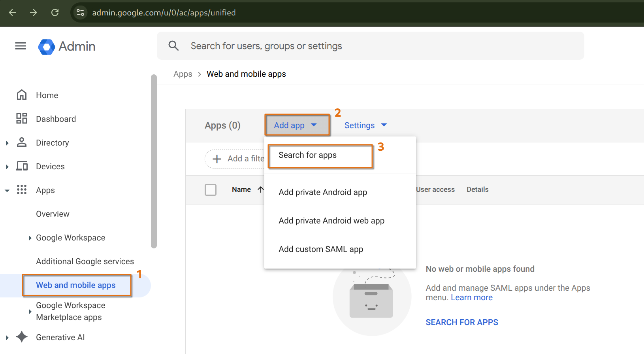The width and height of the screenshot is (644, 354).
Task: Expand the Devices section arrow
Action: pyautogui.click(x=7, y=167)
